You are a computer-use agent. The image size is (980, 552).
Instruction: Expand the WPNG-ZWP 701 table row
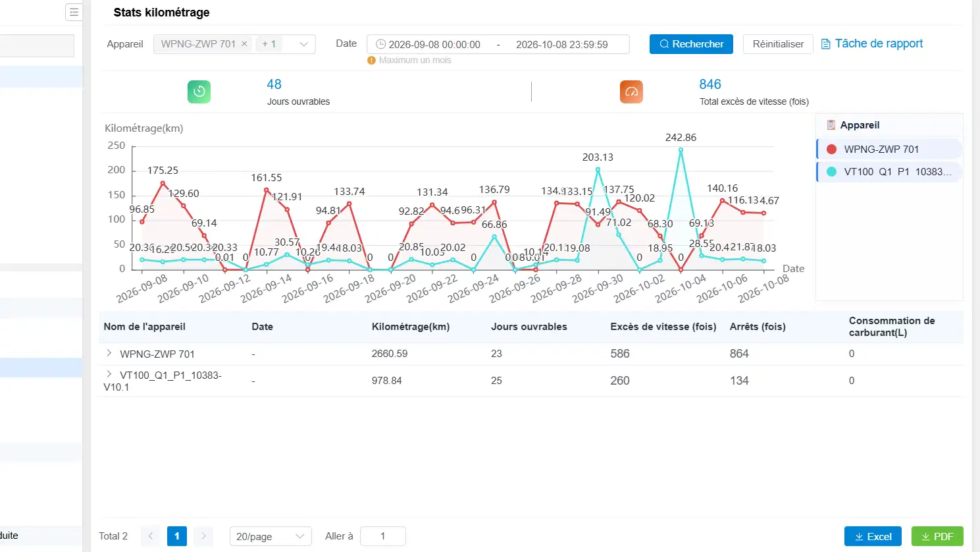109,353
